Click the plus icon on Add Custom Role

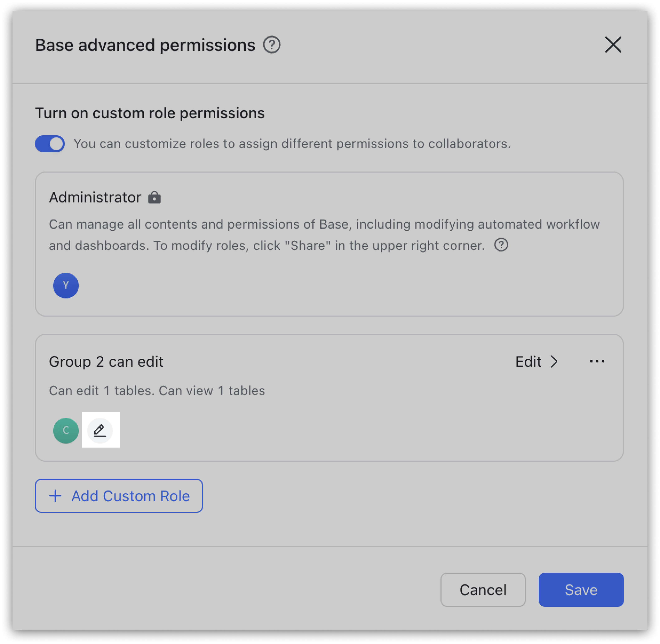(55, 496)
